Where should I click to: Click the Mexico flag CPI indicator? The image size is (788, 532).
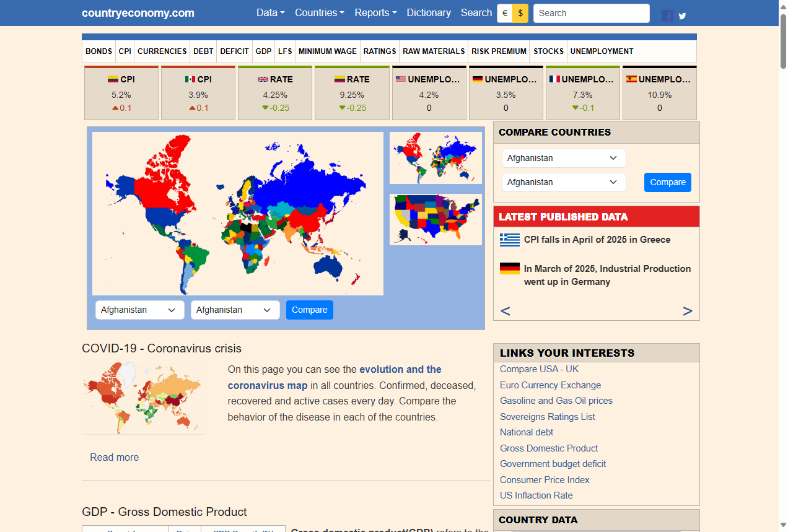click(x=191, y=79)
